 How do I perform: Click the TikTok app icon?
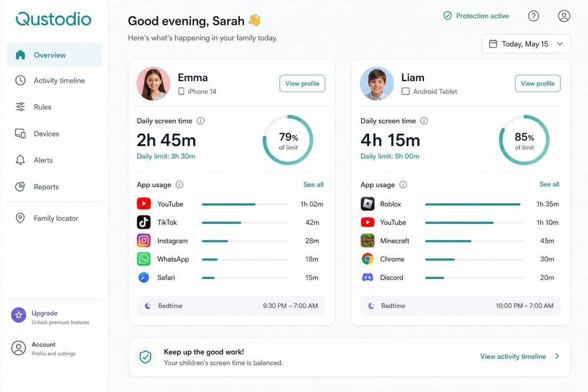[143, 222]
